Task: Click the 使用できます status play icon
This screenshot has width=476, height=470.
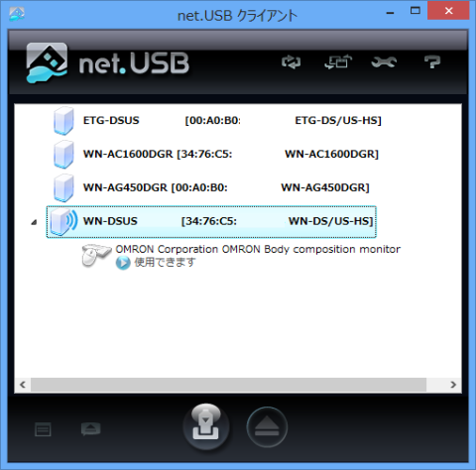Action: (123, 263)
